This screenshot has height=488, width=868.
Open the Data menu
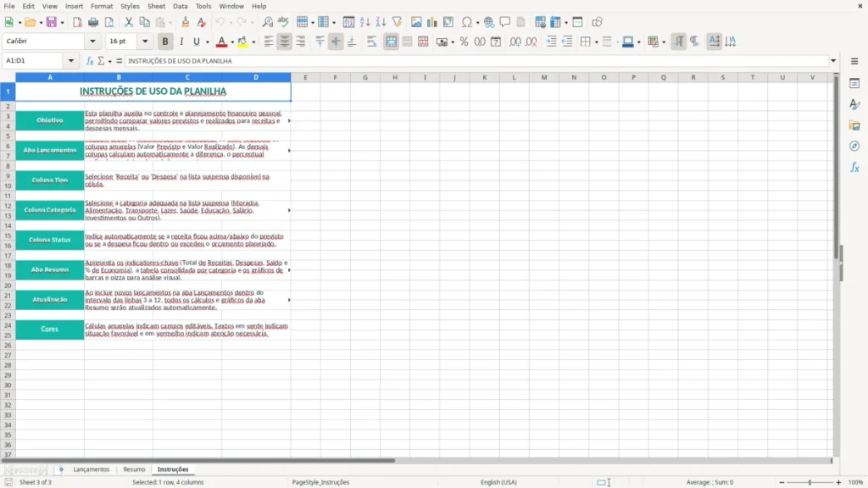[180, 6]
